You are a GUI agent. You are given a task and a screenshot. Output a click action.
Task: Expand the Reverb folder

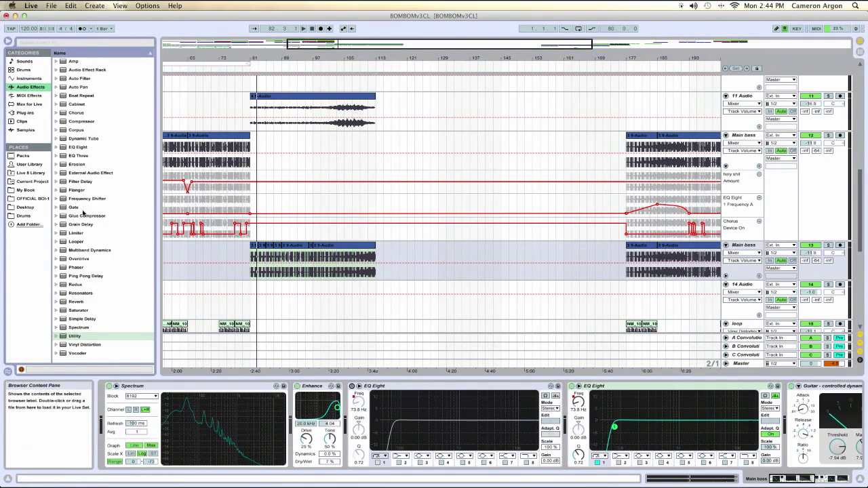coord(56,302)
